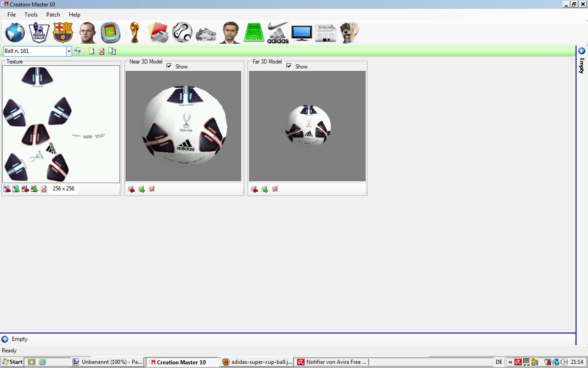
Task: Open the Newspaper editor icon
Action: [325, 33]
